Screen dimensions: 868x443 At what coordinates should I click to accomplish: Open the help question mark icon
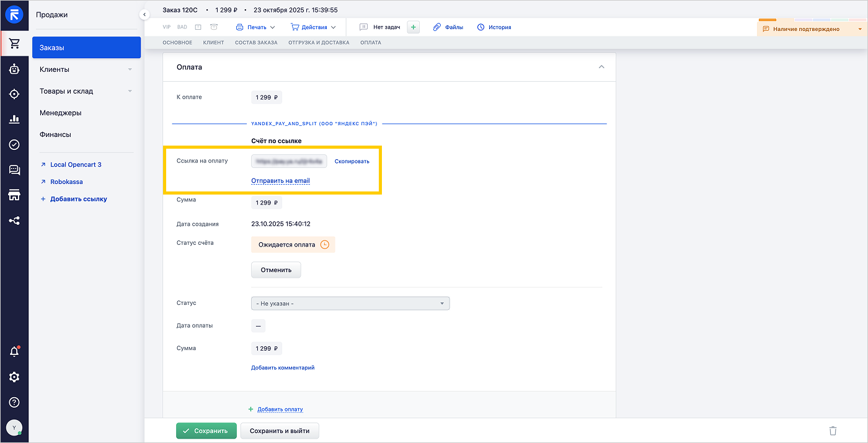14,402
